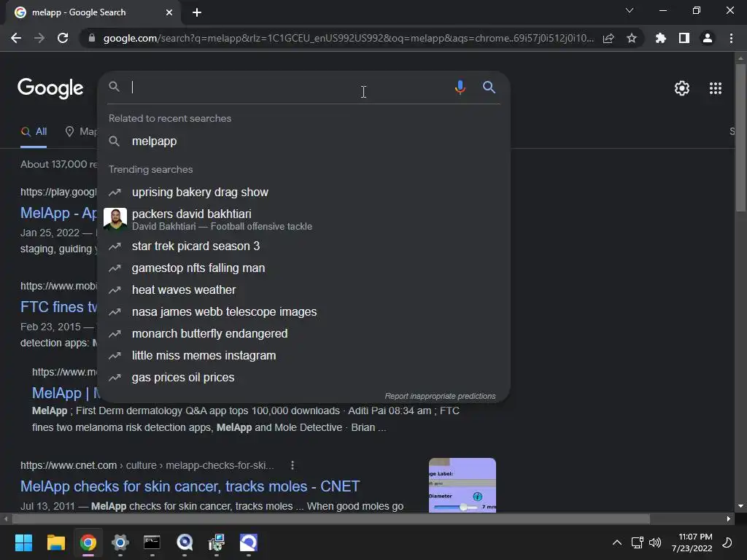
Task: Click Report inappropriate predictions link
Action: [440, 396]
